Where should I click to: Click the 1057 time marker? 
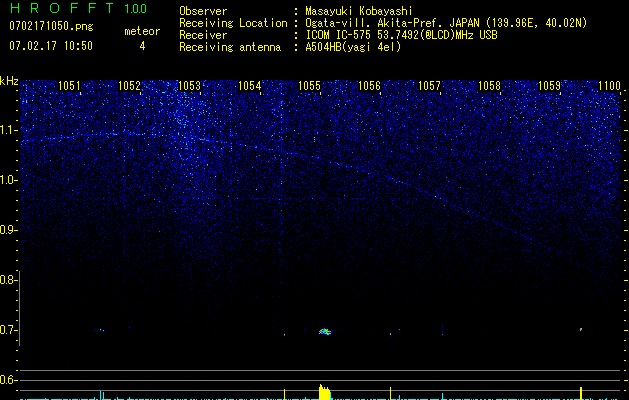(x=429, y=86)
